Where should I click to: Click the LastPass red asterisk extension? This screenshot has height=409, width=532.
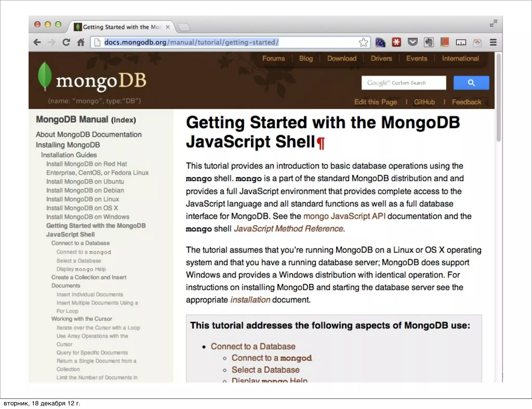tap(396, 42)
